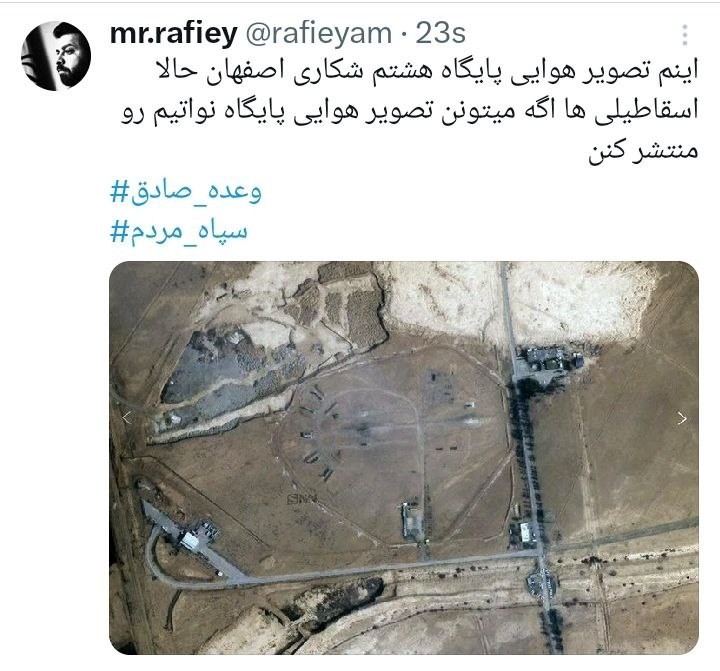Click the tweet line starting اینم تصویر هوایی

(427, 73)
